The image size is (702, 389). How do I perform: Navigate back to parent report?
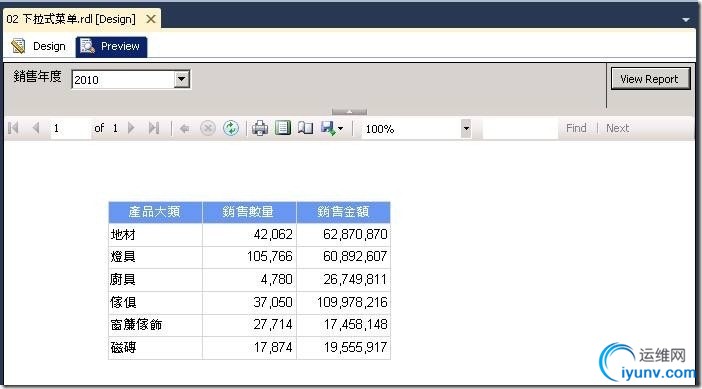(x=184, y=129)
